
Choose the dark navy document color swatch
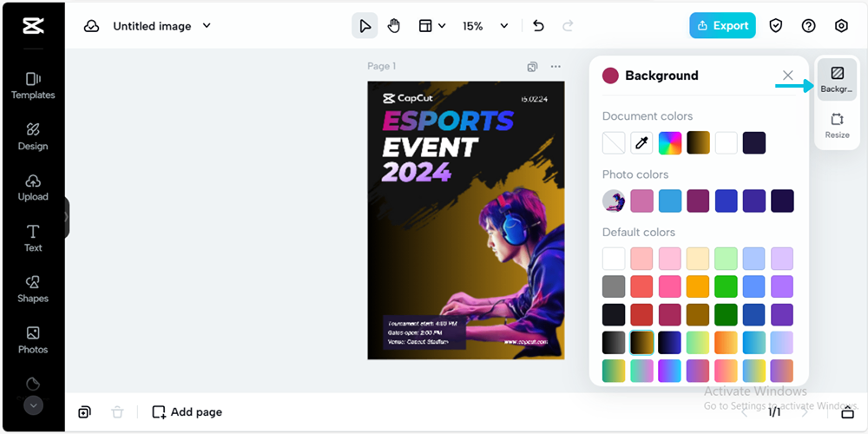tap(754, 143)
